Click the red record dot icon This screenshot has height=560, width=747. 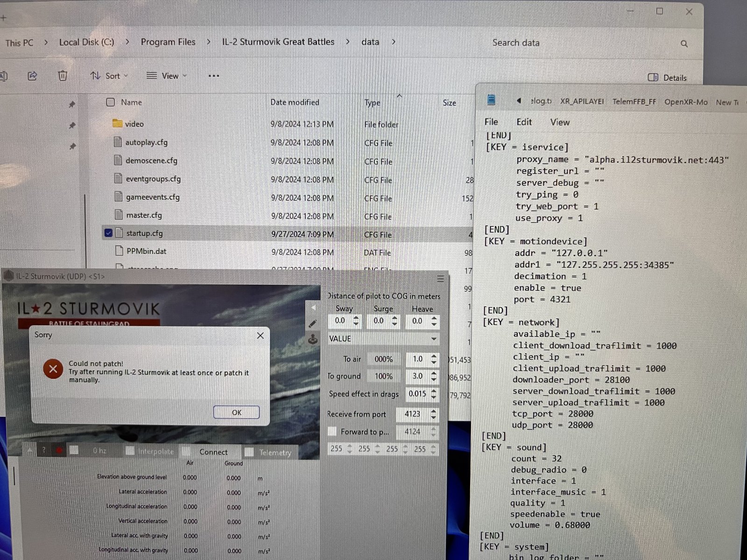pyautogui.click(x=59, y=450)
